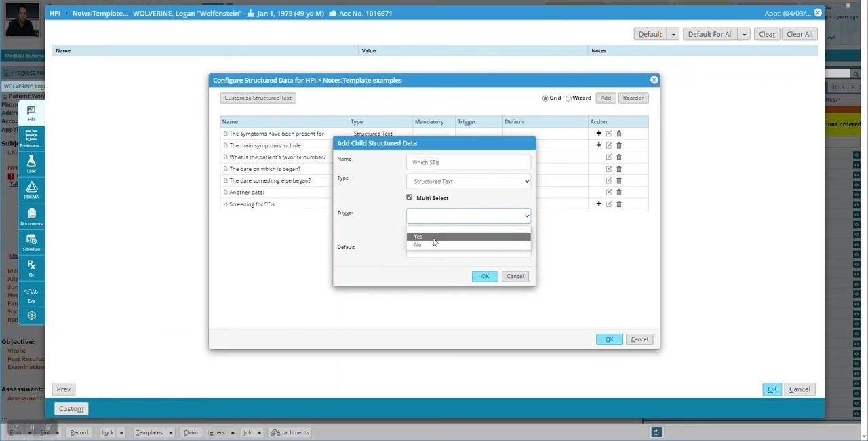This screenshot has height=441, width=868.
Task: Open the HPI sidebar panel
Action: tap(31, 113)
